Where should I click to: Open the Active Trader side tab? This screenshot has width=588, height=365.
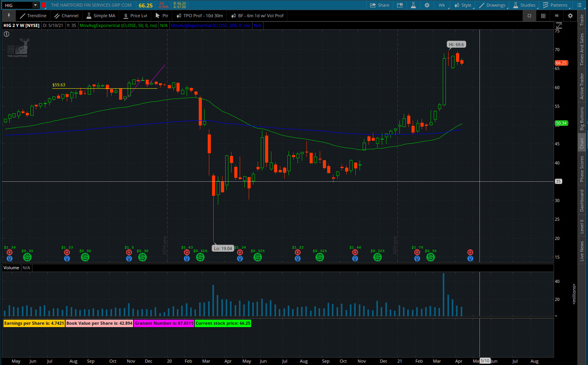click(582, 86)
